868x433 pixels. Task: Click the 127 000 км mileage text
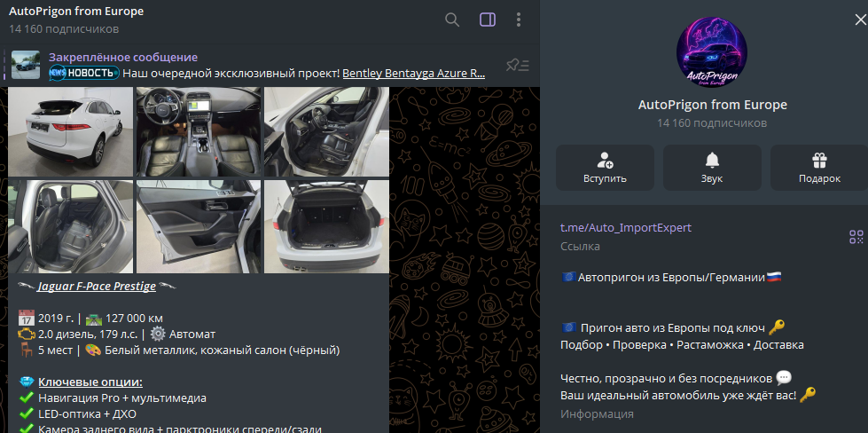click(x=134, y=319)
